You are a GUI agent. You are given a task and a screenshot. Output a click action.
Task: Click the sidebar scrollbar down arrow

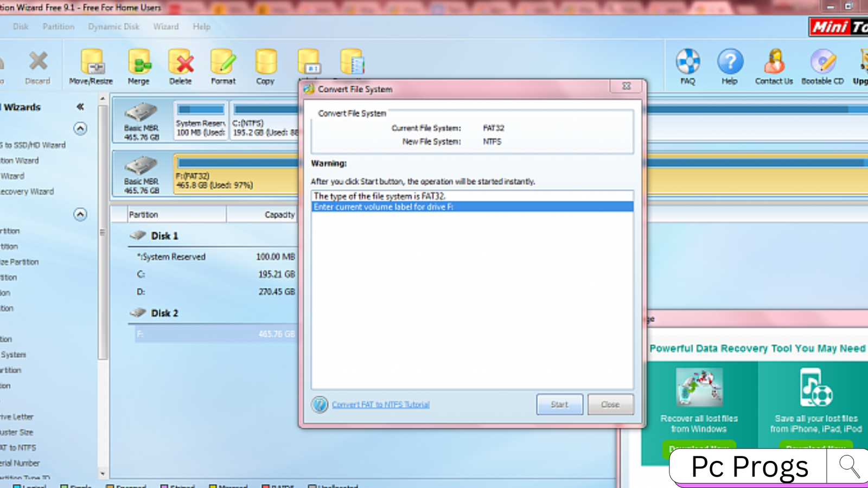[x=103, y=473]
